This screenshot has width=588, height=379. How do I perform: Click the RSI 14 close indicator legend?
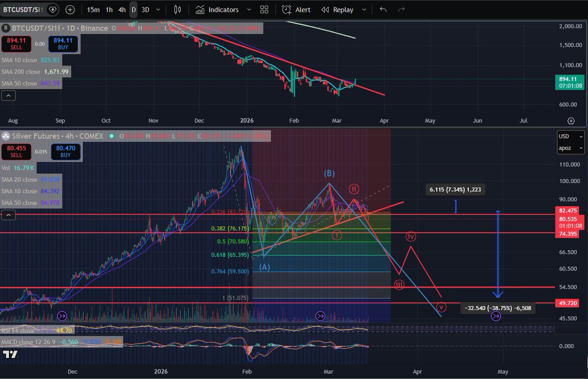[36, 331]
